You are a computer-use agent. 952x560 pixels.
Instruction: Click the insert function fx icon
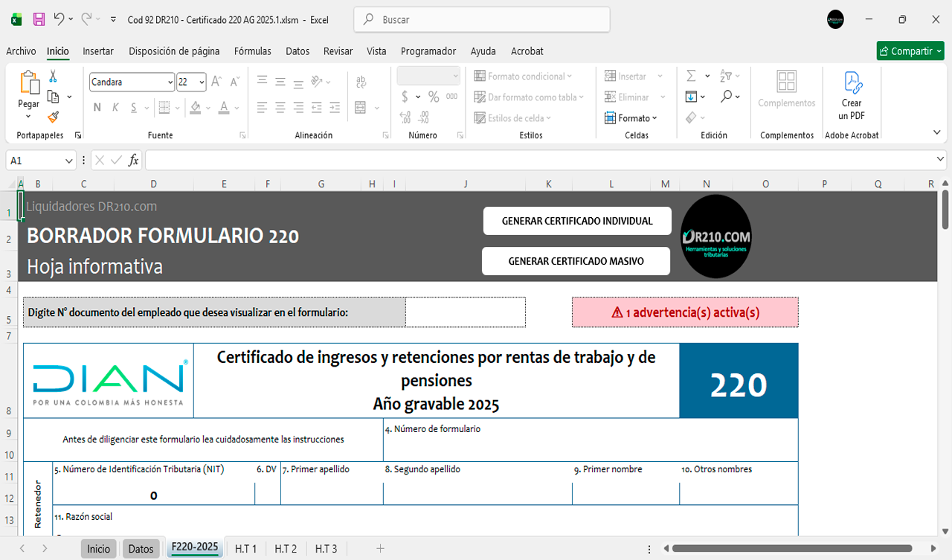pos(134,160)
